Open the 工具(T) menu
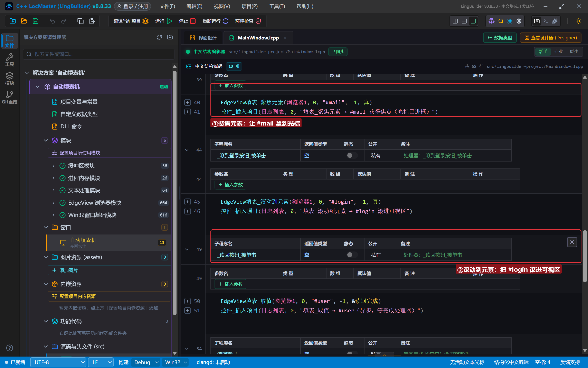Screen dimensions: 588x368 click(277, 6)
